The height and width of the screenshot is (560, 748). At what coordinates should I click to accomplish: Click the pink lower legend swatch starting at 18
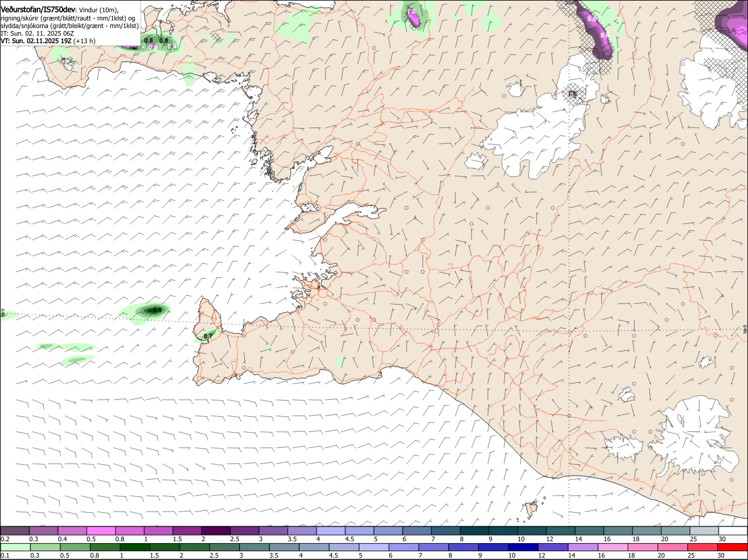click(643, 547)
